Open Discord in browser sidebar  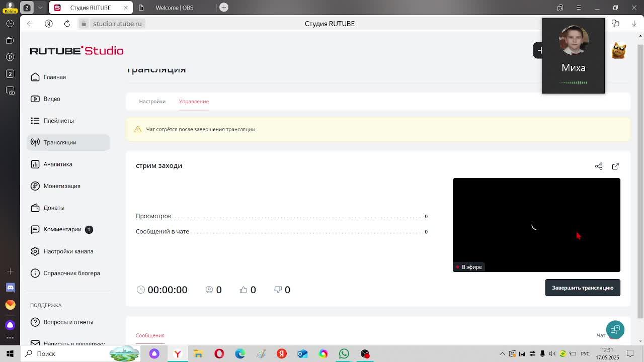pyautogui.click(x=10, y=288)
